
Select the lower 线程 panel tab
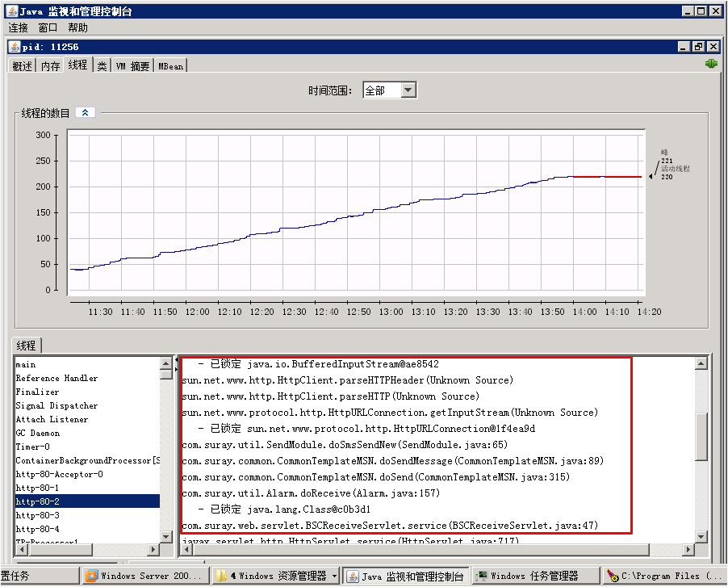point(27,345)
